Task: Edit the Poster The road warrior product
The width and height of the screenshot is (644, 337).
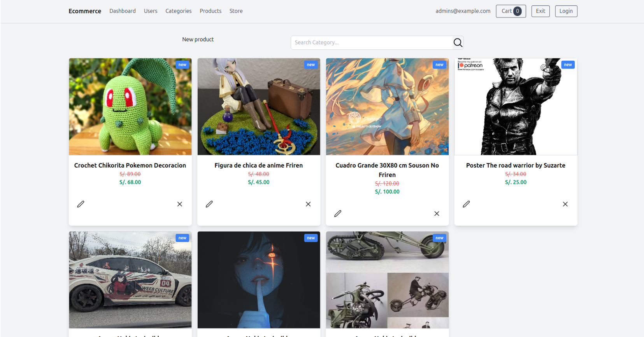Action: click(466, 204)
